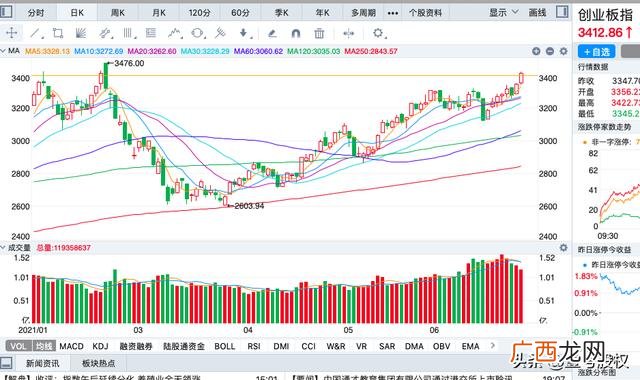640x380 pixels.
Task: Toggle the right sidebar panel icon
Action: click(x=562, y=11)
